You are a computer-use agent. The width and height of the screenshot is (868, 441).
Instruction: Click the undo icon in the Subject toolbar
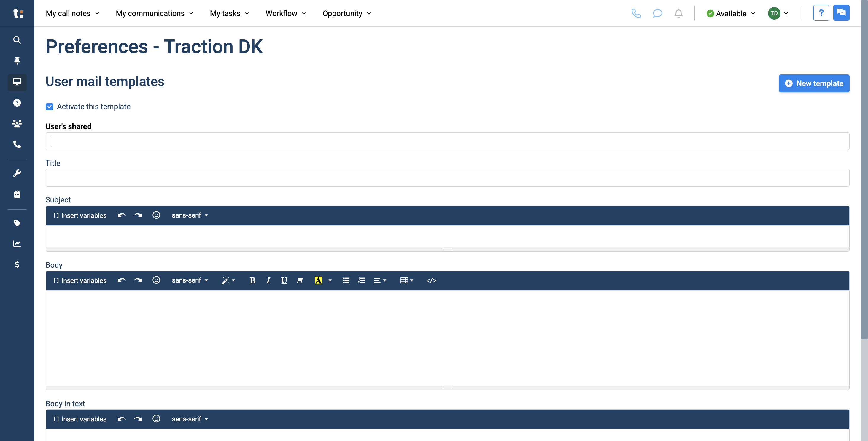point(121,215)
